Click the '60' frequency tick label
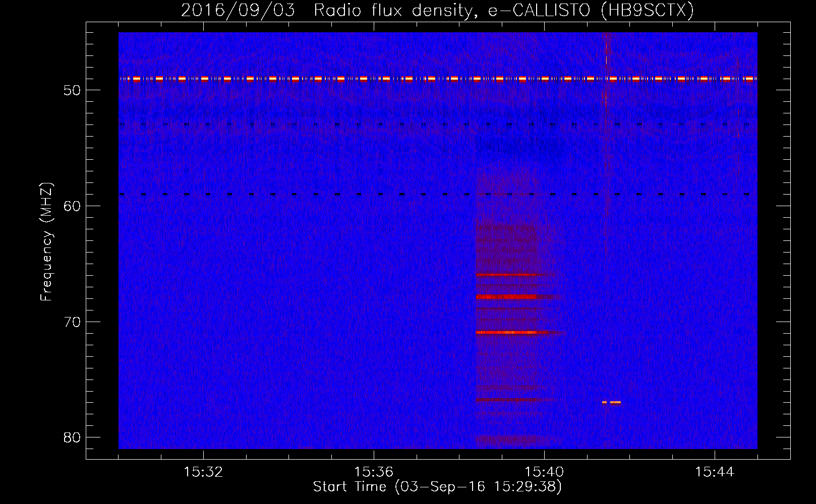This screenshot has width=816, height=504. click(72, 206)
